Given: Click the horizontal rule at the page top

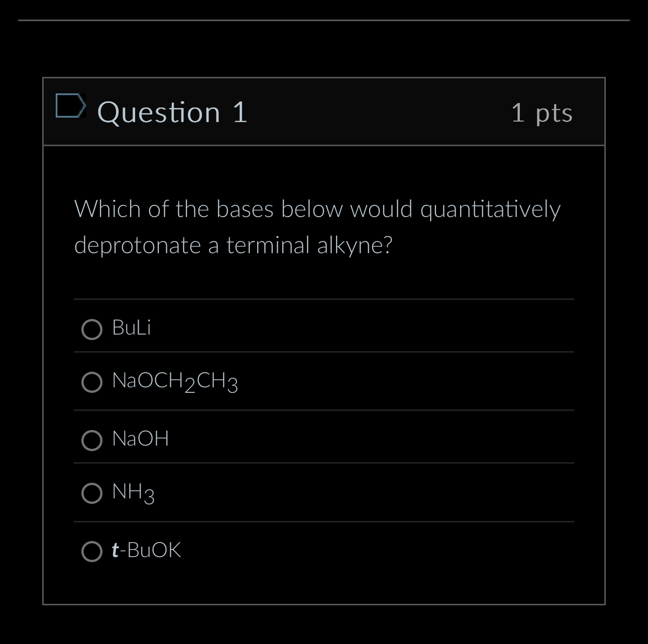Looking at the screenshot, I should 324,21.
